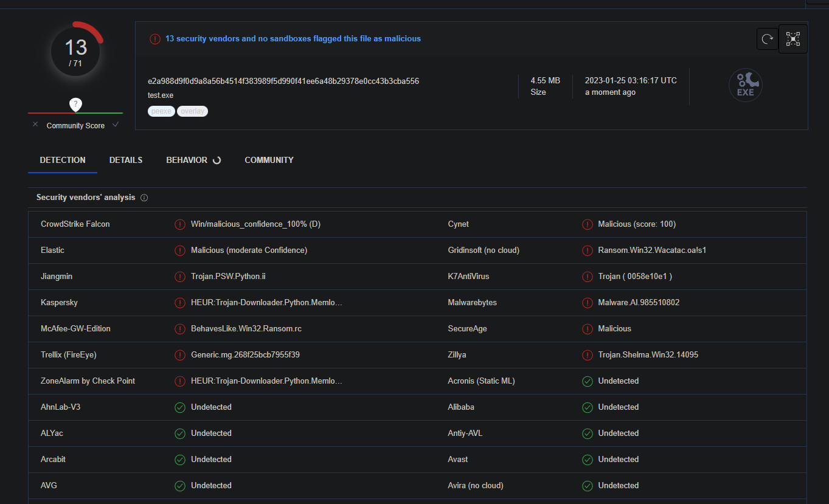This screenshot has width=829, height=504.
Task: Click McAfee-GW-Edition malicious alert icon
Action: [x=180, y=329]
